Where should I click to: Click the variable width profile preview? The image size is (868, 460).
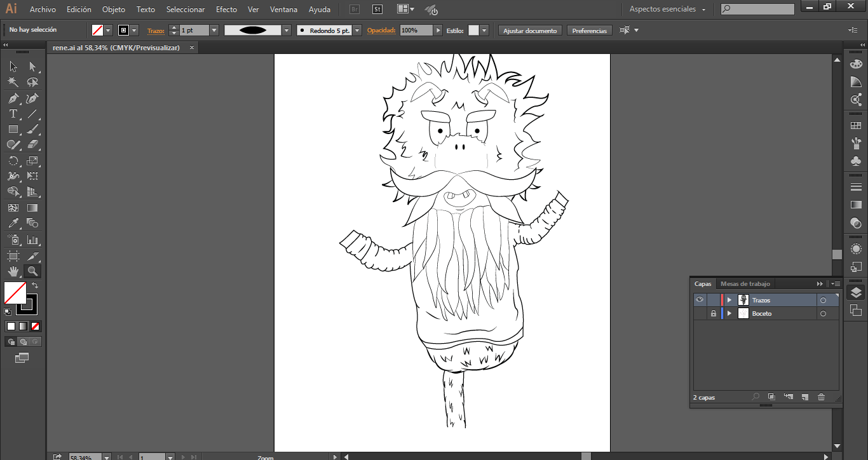coord(253,30)
